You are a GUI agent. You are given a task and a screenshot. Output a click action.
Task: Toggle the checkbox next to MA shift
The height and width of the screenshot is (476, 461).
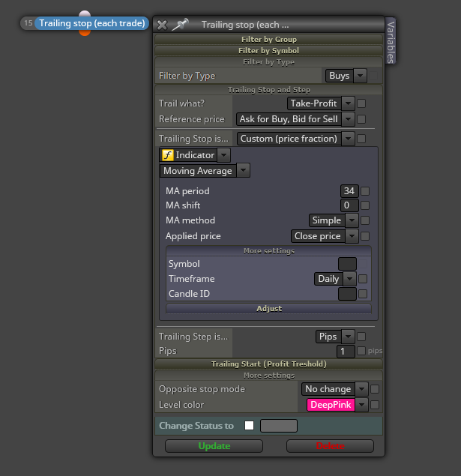365,205
